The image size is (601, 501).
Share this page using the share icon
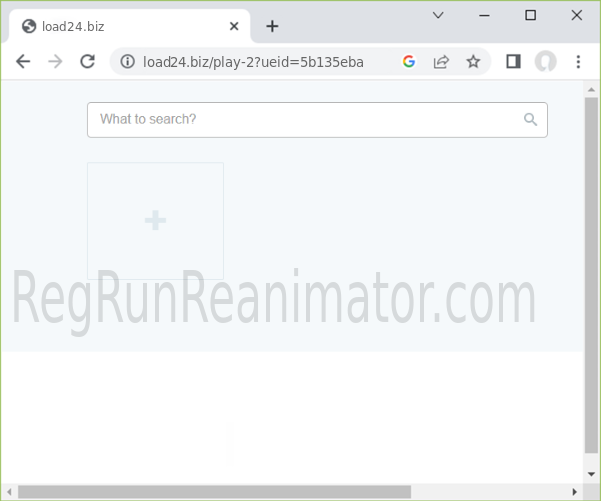coord(441,62)
